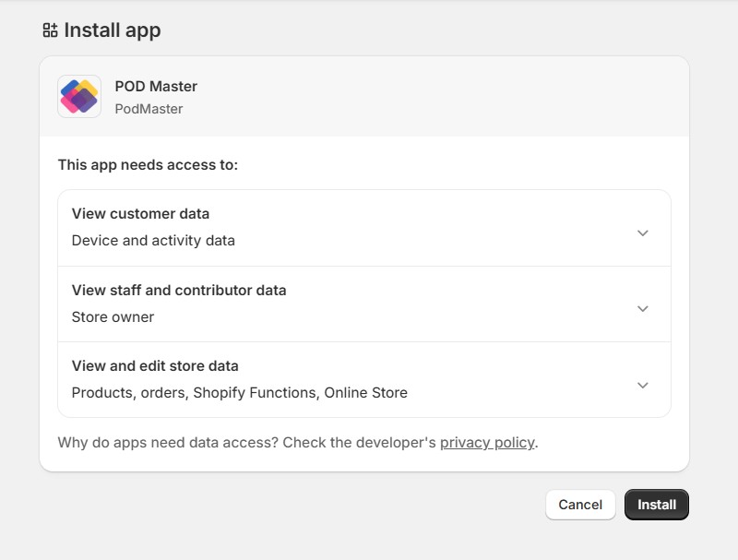Click the chevron next to "Device and activity data"
Image resolution: width=738 pixels, height=560 pixels.
click(643, 232)
